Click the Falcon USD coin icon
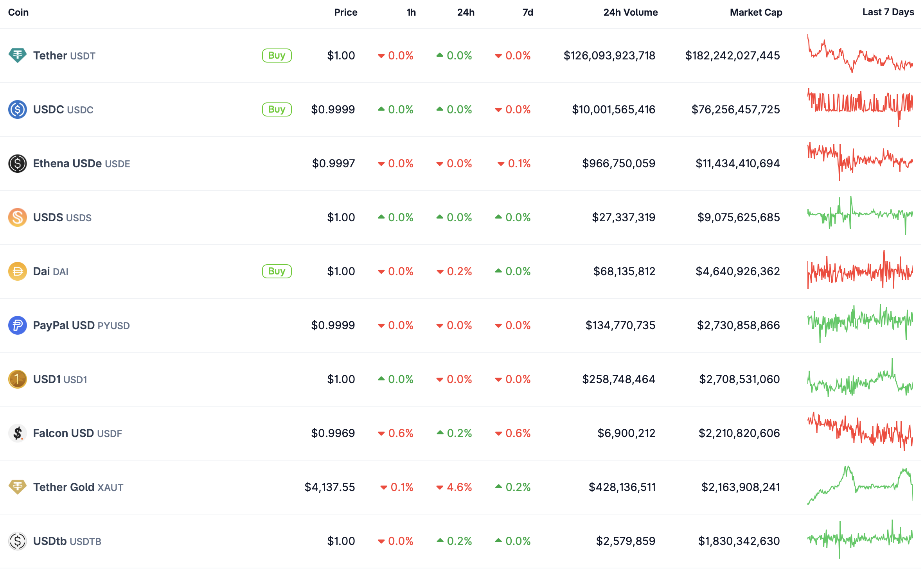Viewport: 924px width, 570px height. 18,433
